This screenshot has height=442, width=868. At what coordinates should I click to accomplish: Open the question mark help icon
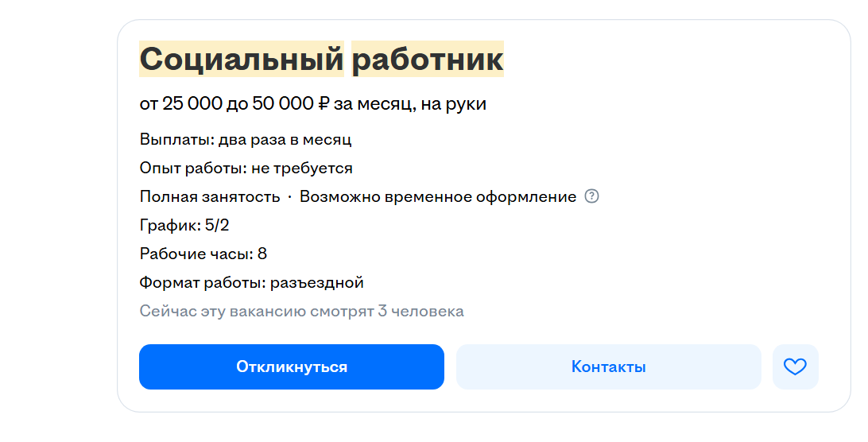pyautogui.click(x=591, y=196)
